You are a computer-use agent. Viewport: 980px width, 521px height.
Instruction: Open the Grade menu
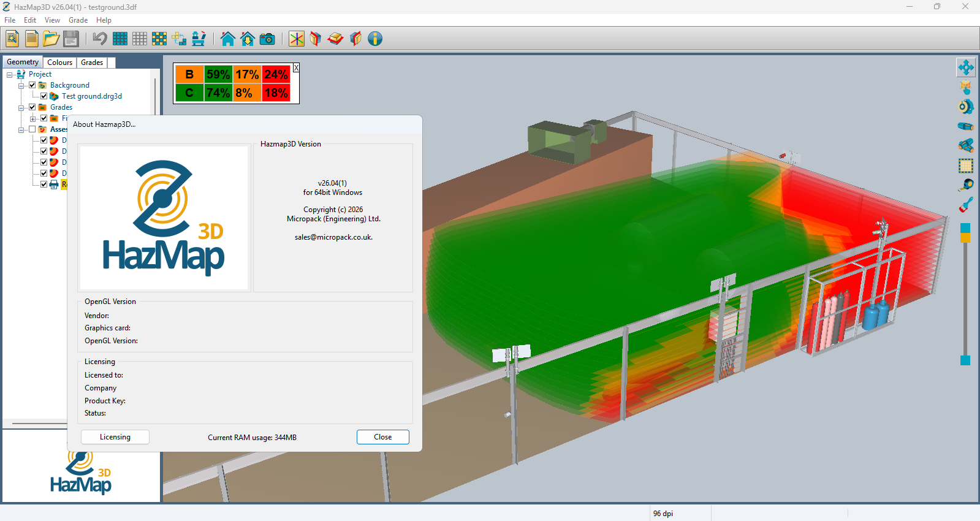78,20
